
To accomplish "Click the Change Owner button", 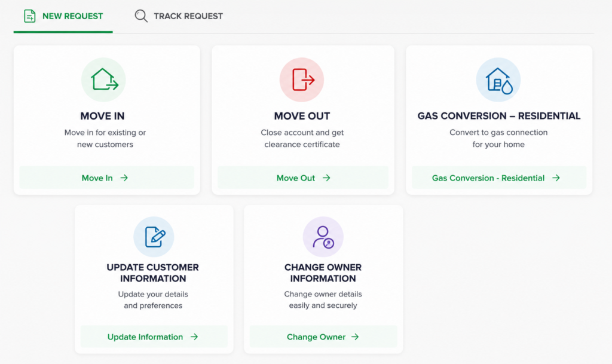I will pos(323,337).
